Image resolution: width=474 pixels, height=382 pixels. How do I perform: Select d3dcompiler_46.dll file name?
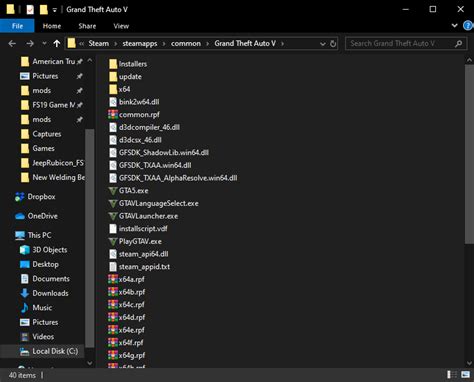pyautogui.click(x=149, y=127)
